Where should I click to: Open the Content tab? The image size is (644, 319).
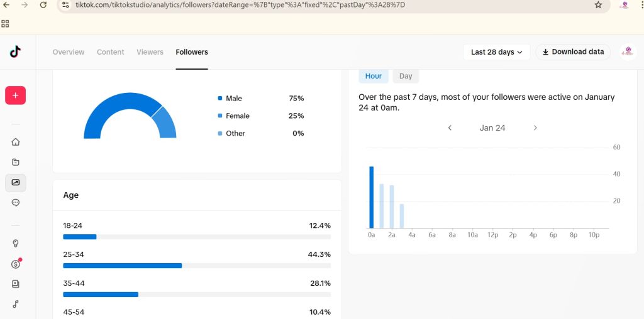pyautogui.click(x=110, y=52)
